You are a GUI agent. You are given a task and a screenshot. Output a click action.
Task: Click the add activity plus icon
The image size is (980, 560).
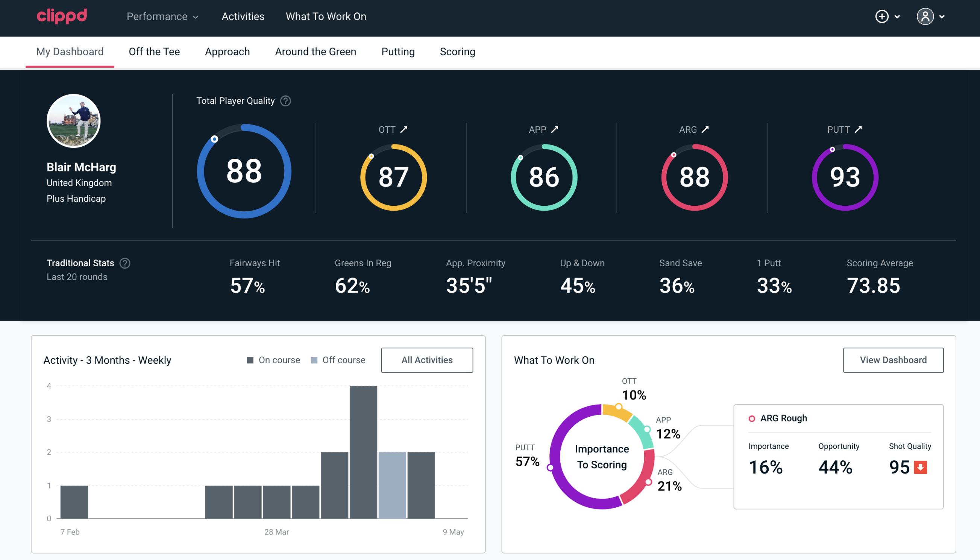click(882, 16)
